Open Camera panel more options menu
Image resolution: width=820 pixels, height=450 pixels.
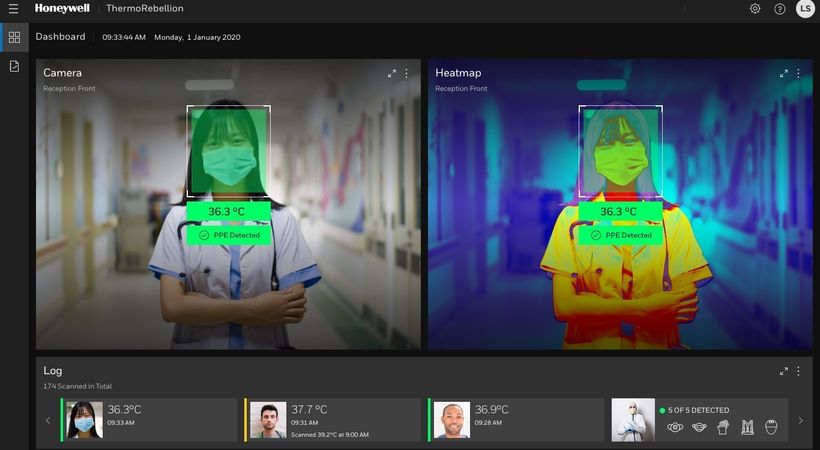(x=407, y=73)
